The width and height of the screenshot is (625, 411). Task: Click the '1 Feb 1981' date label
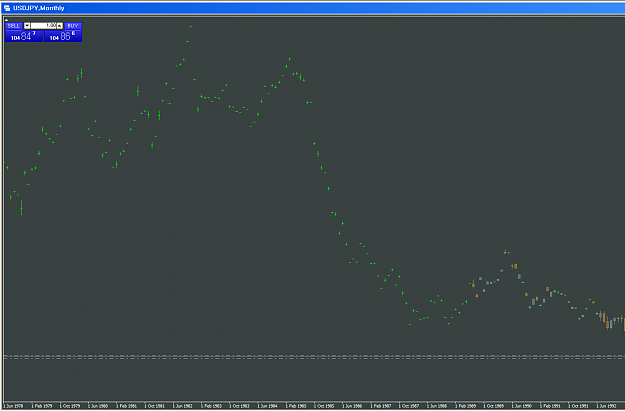click(126, 406)
